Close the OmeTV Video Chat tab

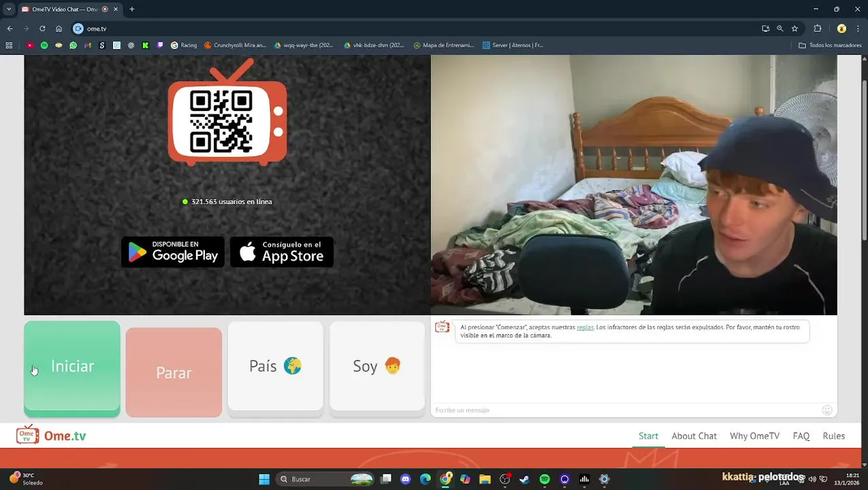(115, 9)
